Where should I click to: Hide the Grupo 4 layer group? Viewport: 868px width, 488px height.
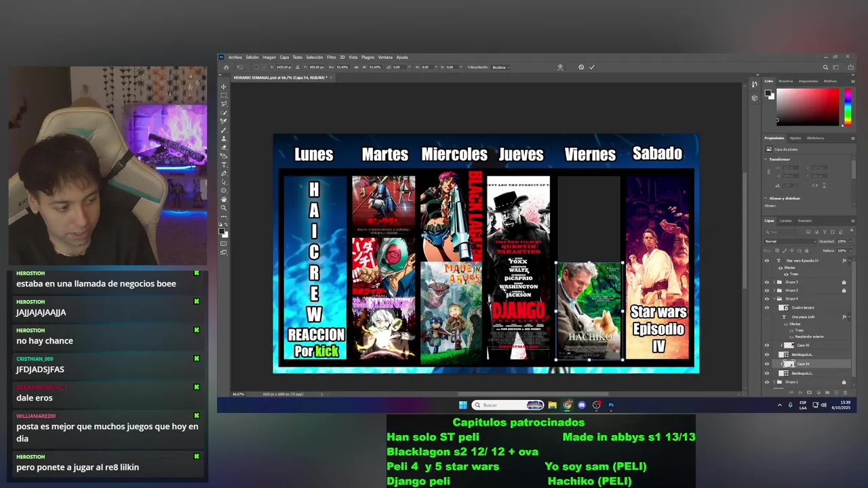[767, 299]
